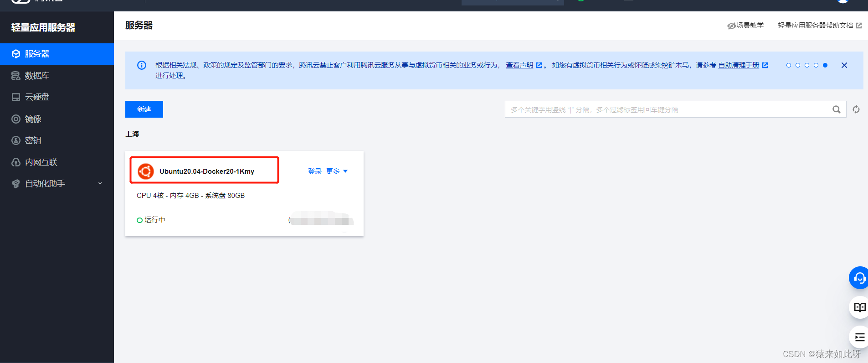Open the 内网互联 sidebar item
The height and width of the screenshot is (363, 868).
[x=56, y=162]
